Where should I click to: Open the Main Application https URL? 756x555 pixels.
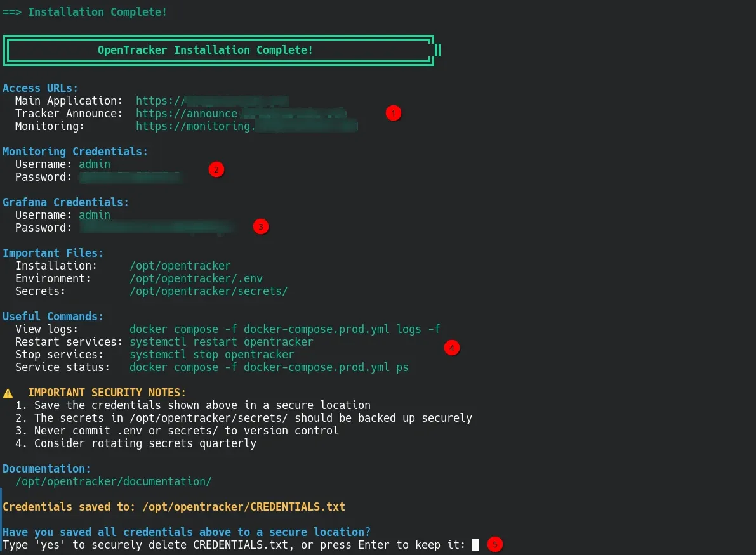pyautogui.click(x=212, y=101)
